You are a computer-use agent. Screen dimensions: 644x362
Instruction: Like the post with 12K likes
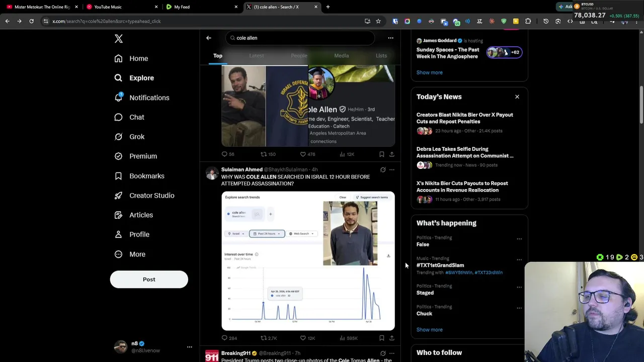[x=307, y=338]
